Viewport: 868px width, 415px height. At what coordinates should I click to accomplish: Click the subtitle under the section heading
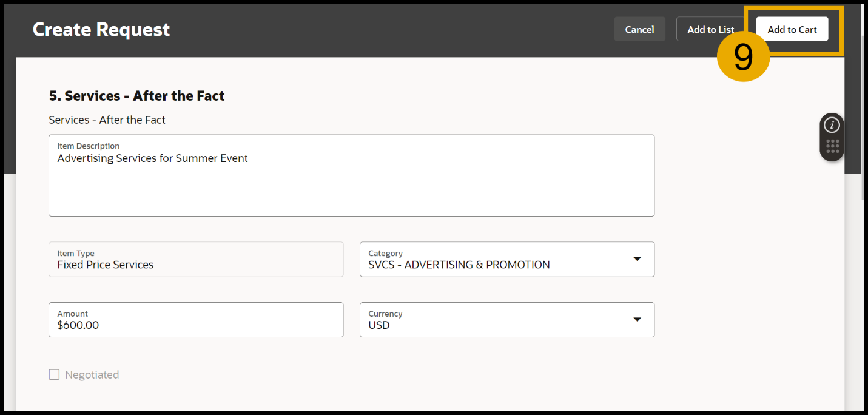tap(107, 120)
